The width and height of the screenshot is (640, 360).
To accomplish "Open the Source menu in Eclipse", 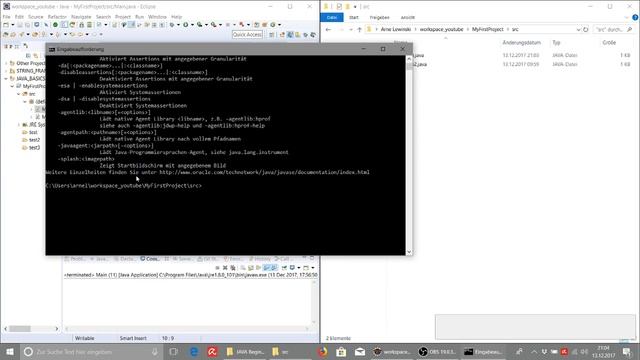I will [35, 17].
